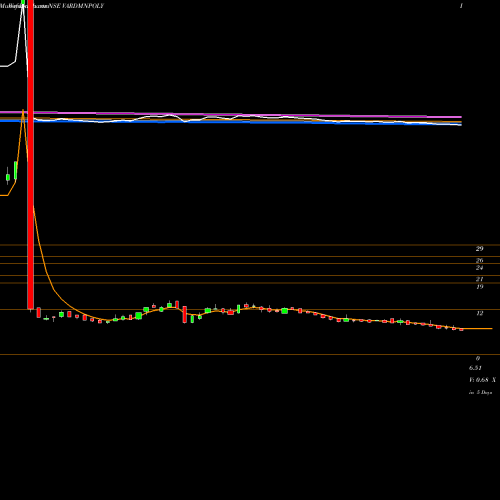Click the price level label 19
The height and width of the screenshot is (500, 500).
[479, 286]
